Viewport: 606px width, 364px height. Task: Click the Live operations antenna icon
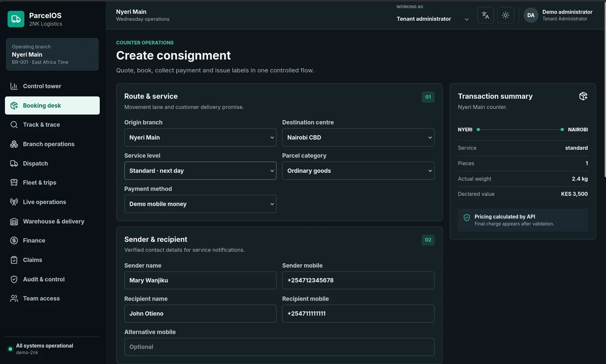click(x=14, y=202)
